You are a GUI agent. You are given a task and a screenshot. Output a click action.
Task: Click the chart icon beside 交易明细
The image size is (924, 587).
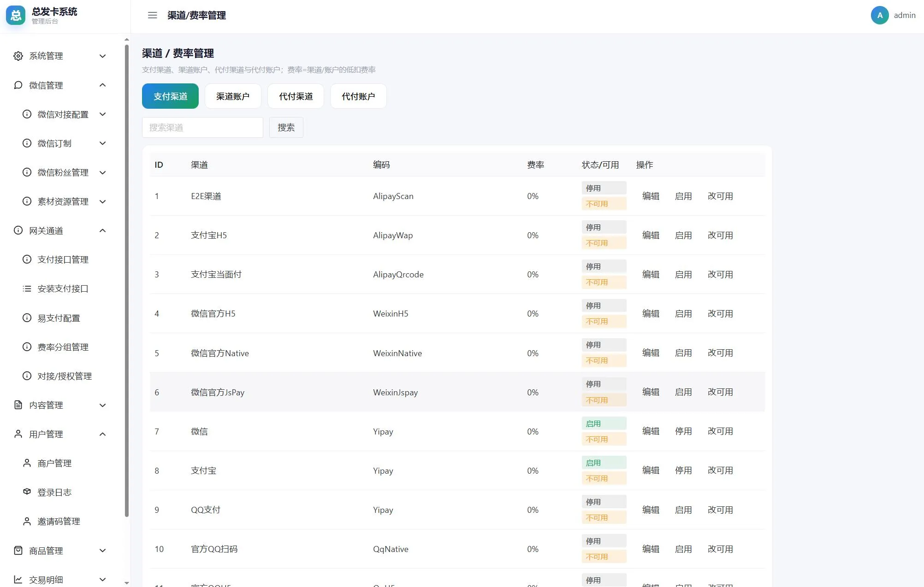coord(18,580)
